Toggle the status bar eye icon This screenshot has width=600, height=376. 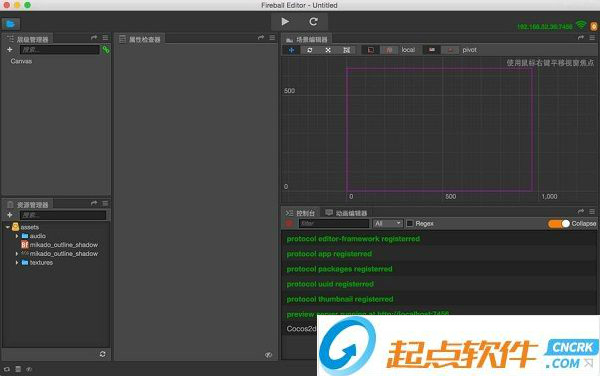[x=29, y=369]
